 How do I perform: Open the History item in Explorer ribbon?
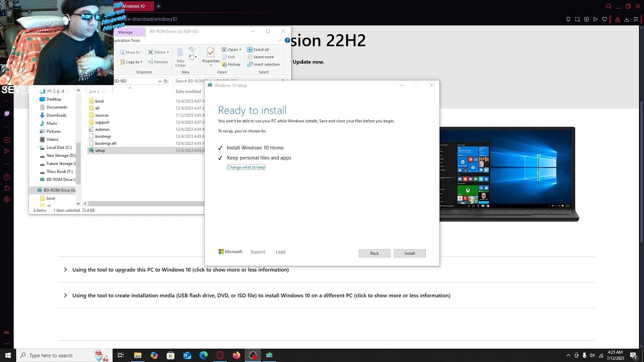point(231,64)
